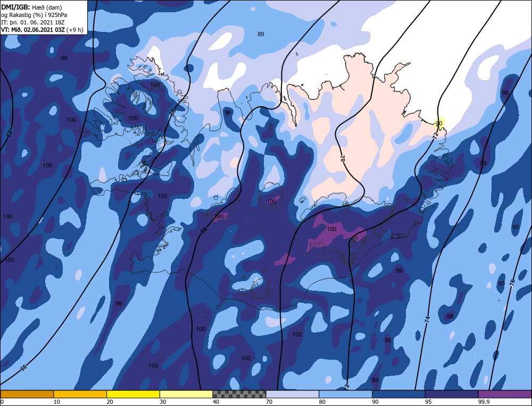The width and height of the screenshot is (532, 406).
Task: Click the legend tick label '40'
Action: coord(216,402)
